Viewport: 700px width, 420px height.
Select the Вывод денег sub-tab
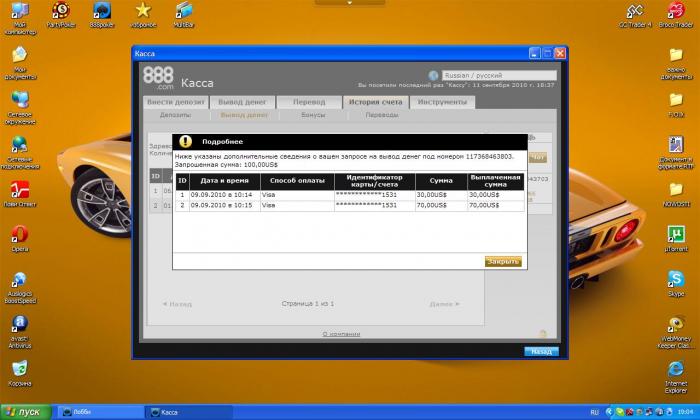click(x=244, y=115)
